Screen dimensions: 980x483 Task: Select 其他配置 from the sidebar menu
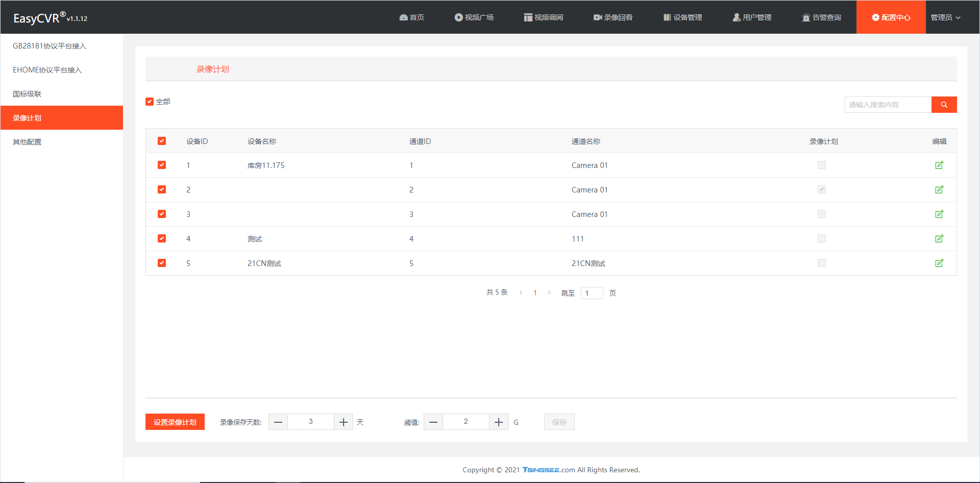[x=27, y=142]
